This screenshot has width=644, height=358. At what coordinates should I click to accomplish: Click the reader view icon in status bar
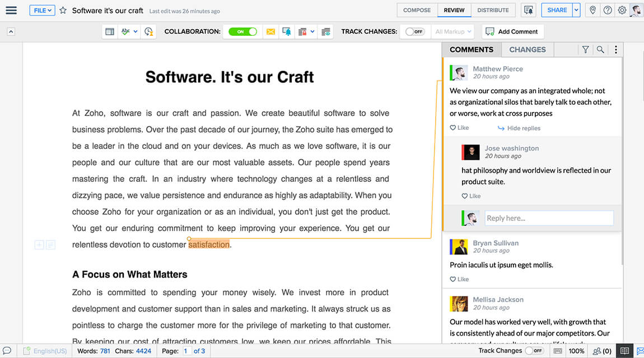(624, 351)
